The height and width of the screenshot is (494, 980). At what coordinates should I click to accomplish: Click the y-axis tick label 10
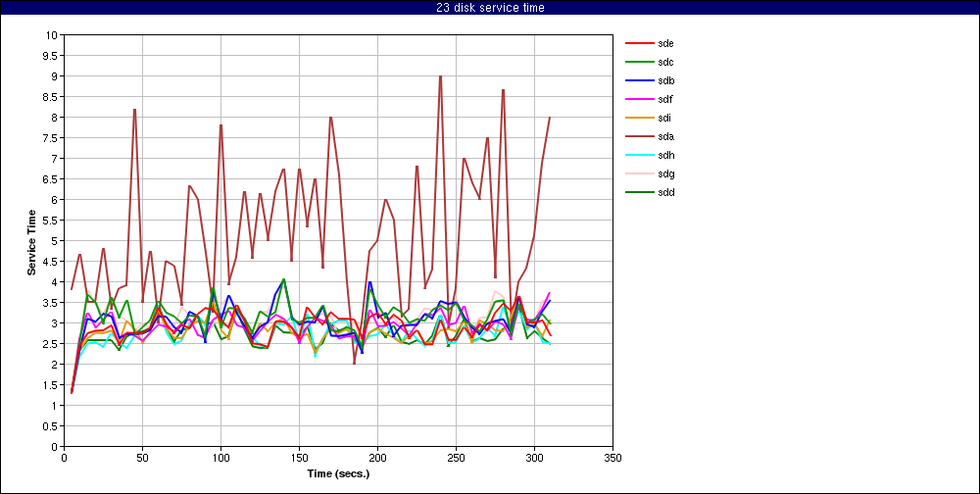[x=53, y=35]
